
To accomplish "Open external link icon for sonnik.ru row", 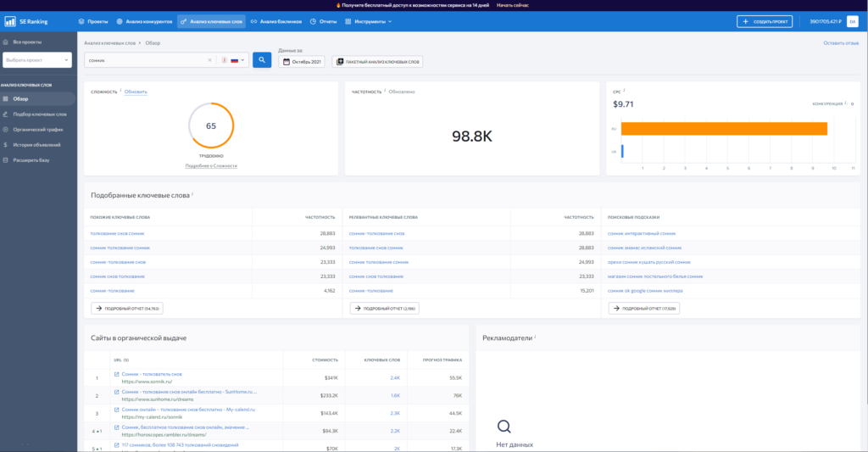I will coord(117,375).
